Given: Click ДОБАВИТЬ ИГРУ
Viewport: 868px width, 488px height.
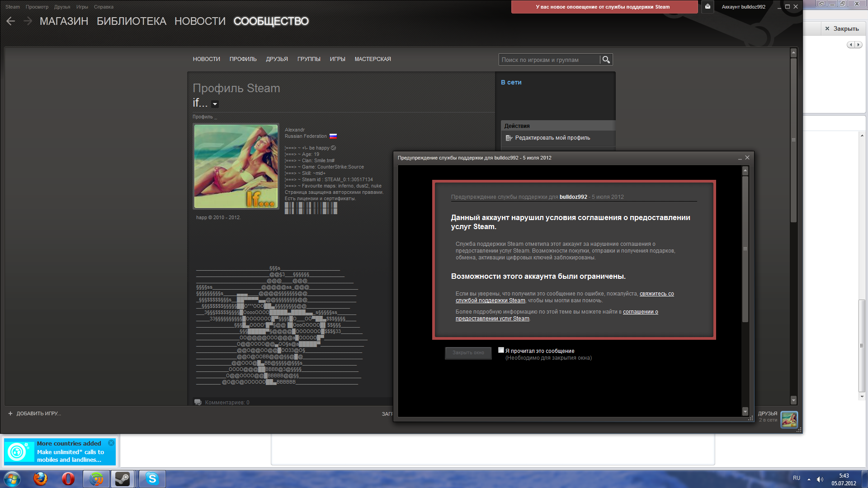Looking at the screenshot, I should [38, 413].
